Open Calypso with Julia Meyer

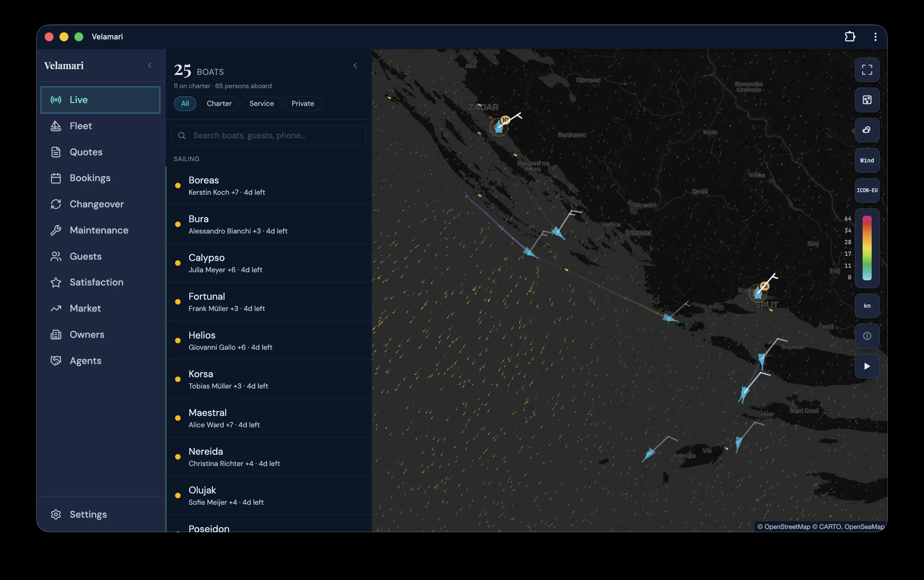coord(269,263)
